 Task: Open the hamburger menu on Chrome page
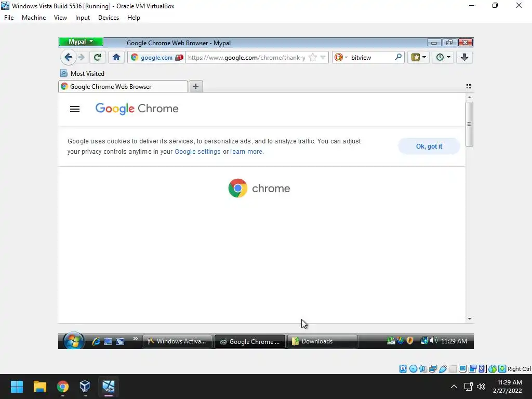75,109
